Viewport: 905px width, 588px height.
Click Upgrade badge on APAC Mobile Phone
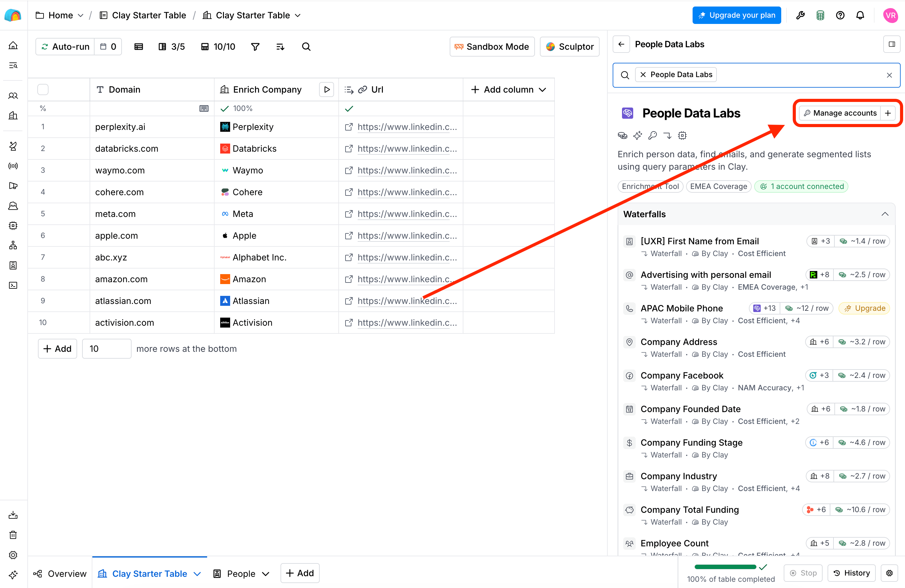coord(864,309)
